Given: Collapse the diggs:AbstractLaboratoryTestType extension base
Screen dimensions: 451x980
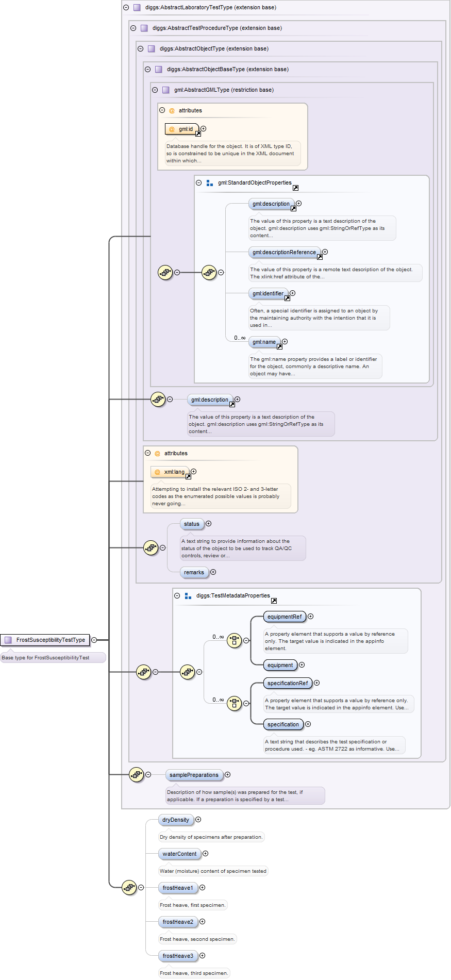Looking at the screenshot, I should 126,8.
